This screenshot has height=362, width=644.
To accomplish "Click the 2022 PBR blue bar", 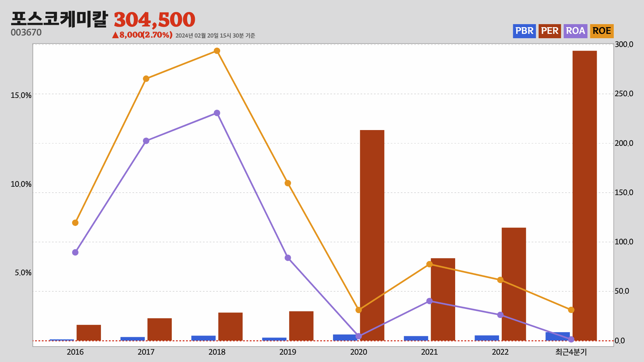I will 487,338.
